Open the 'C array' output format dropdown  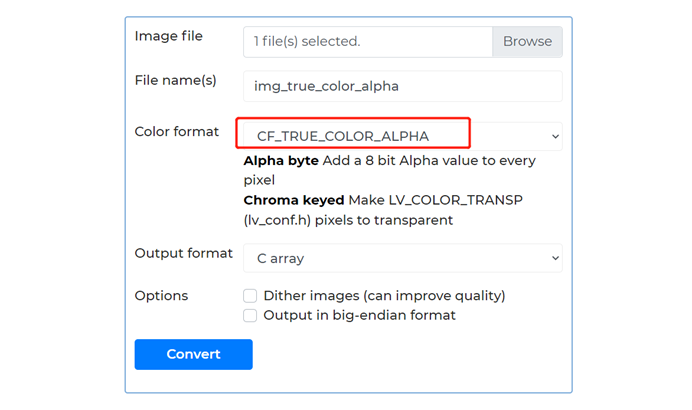tap(402, 258)
